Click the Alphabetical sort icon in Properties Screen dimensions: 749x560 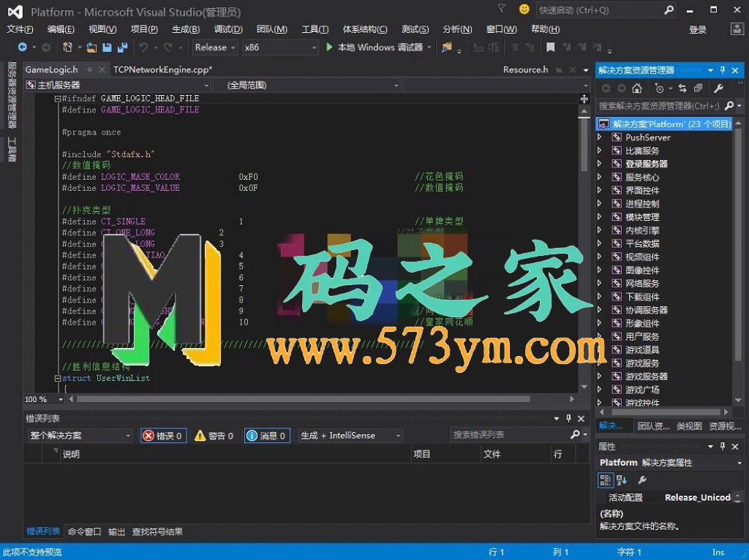(622, 480)
